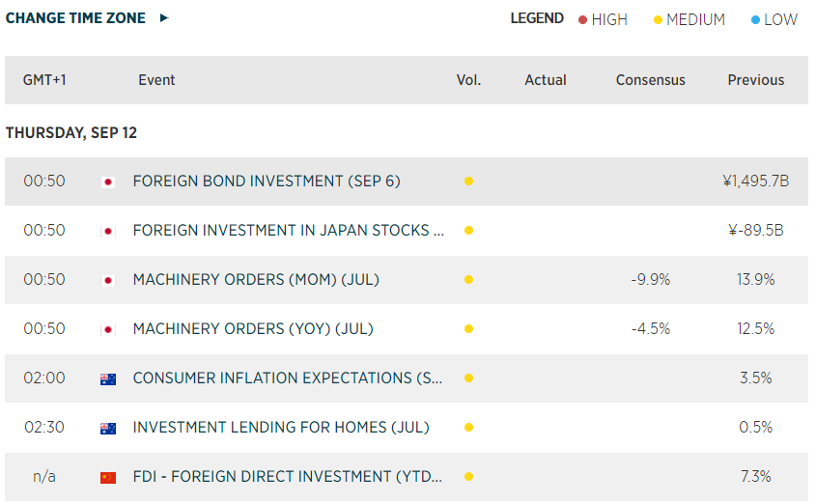
Task: Open the Machinery Orders (YoY) (Jul) event
Action: pyautogui.click(x=252, y=329)
